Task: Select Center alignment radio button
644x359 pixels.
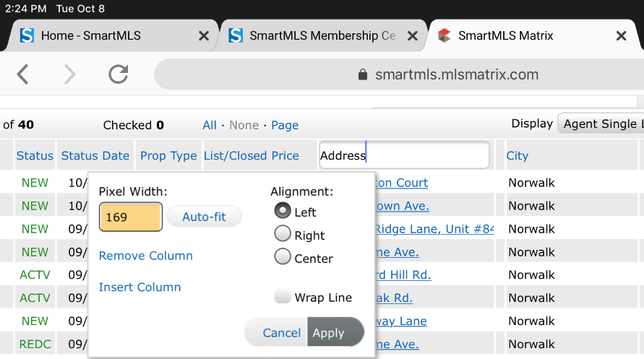Action: (x=283, y=257)
